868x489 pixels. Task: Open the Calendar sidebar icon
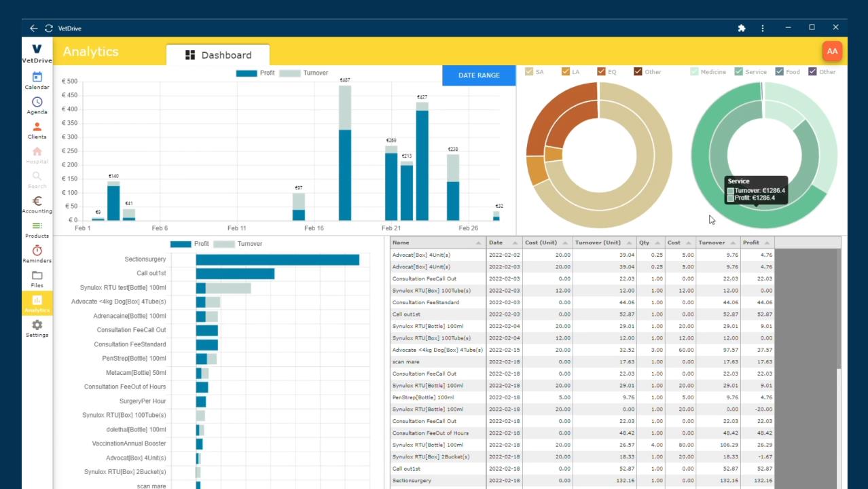[37, 77]
